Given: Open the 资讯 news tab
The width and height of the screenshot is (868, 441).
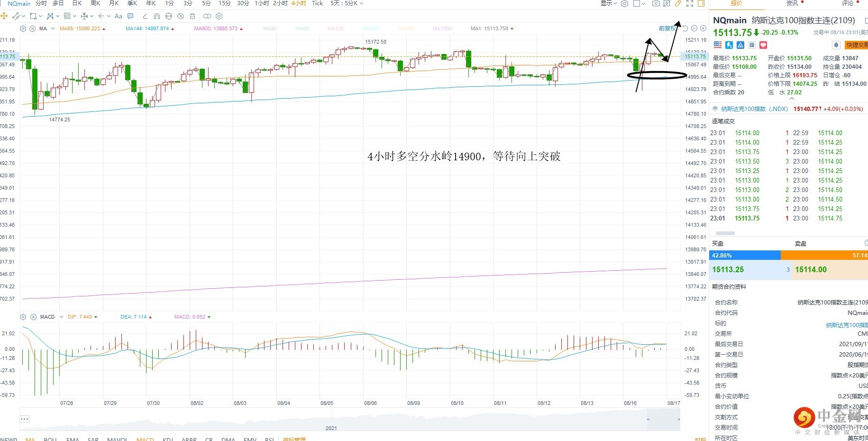Looking at the screenshot, I should [x=792, y=3].
